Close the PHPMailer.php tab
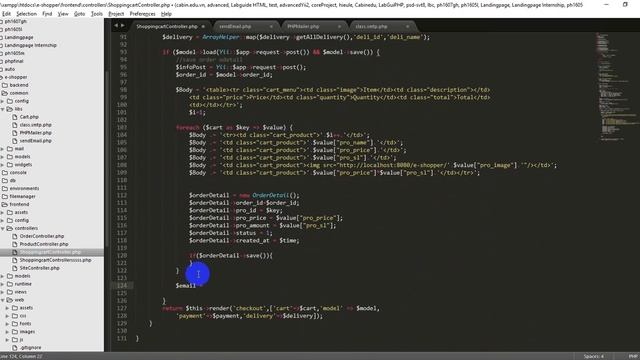Image resolution: width=640 pixels, height=360 pixels. [339, 27]
